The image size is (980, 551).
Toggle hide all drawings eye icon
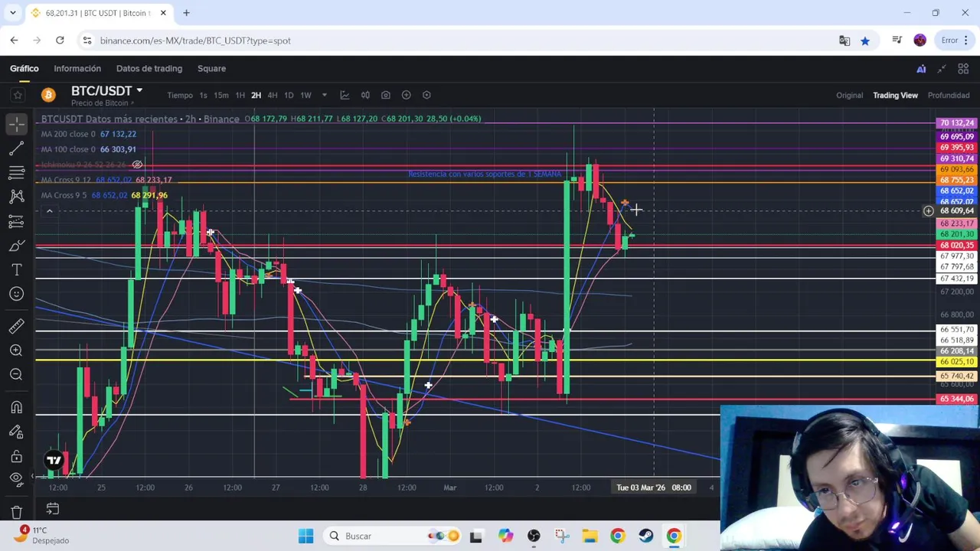17,479
